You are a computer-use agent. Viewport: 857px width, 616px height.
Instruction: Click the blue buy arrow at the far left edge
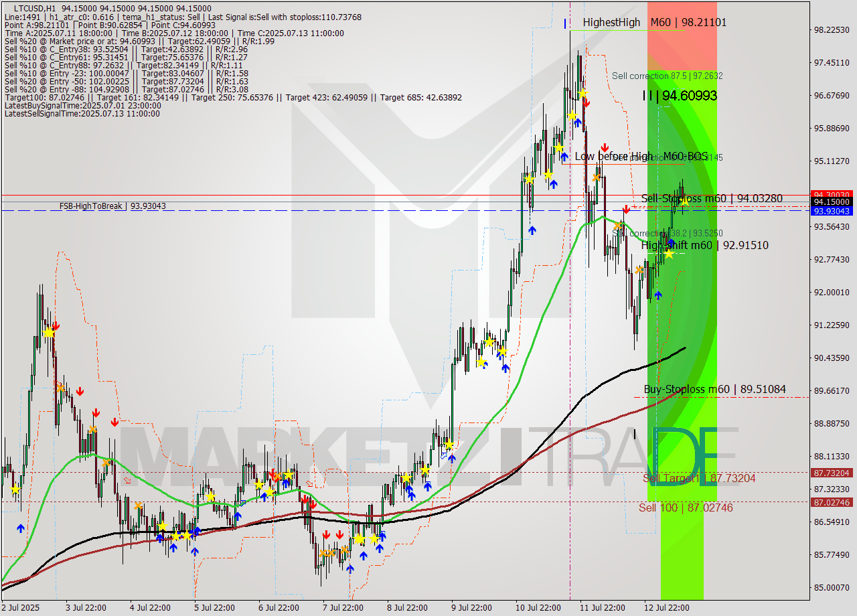point(21,528)
